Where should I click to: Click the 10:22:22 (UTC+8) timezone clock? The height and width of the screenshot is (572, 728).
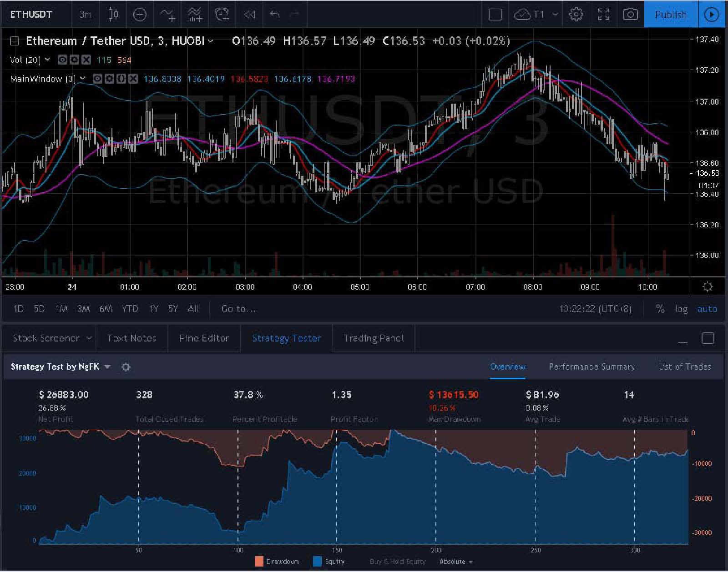(x=596, y=309)
